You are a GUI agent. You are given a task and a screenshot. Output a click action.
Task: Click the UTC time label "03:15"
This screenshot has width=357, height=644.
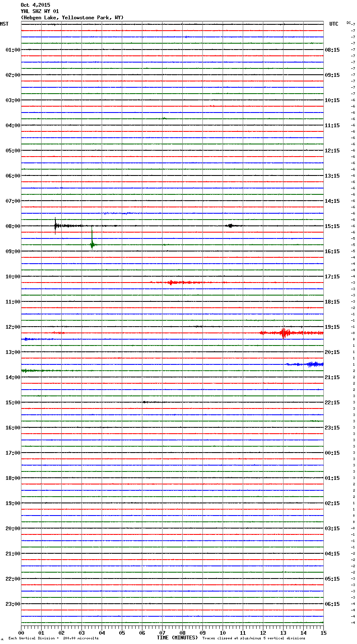(x=332, y=529)
